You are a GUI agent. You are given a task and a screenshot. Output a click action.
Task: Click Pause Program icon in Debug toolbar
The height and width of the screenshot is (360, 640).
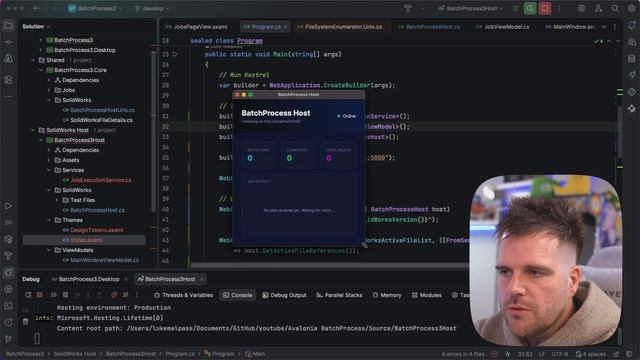click(65, 295)
